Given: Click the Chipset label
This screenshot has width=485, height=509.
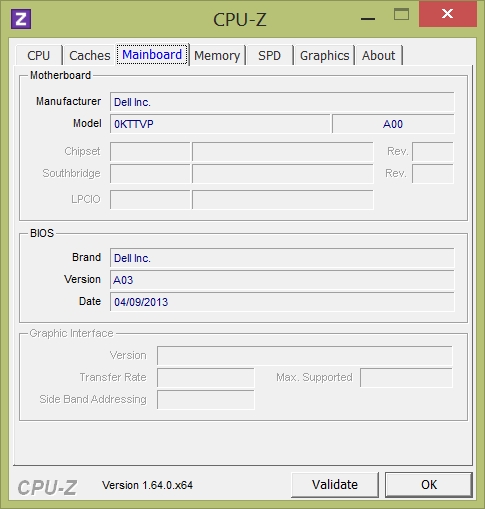Looking at the screenshot, I should 82,151.
